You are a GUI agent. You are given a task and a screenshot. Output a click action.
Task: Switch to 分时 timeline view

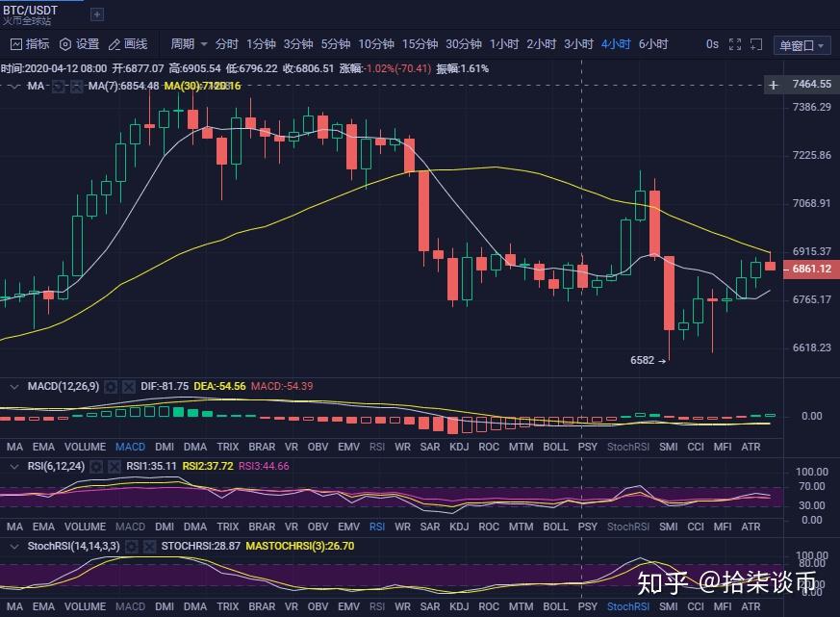227,44
